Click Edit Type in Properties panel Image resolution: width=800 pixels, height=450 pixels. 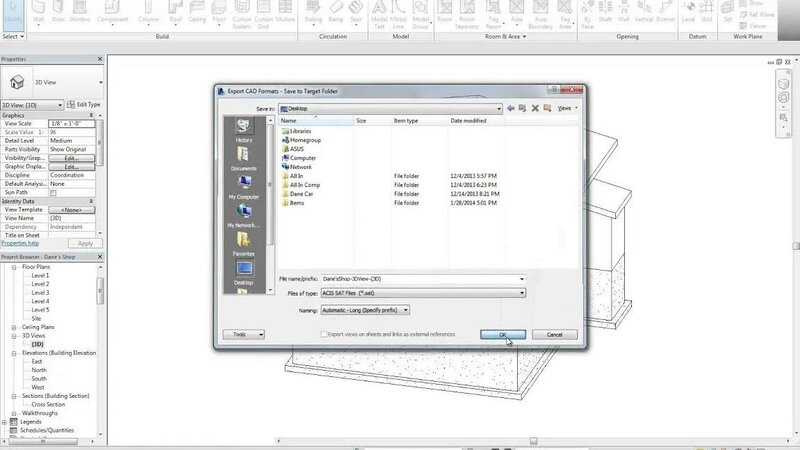84,105
